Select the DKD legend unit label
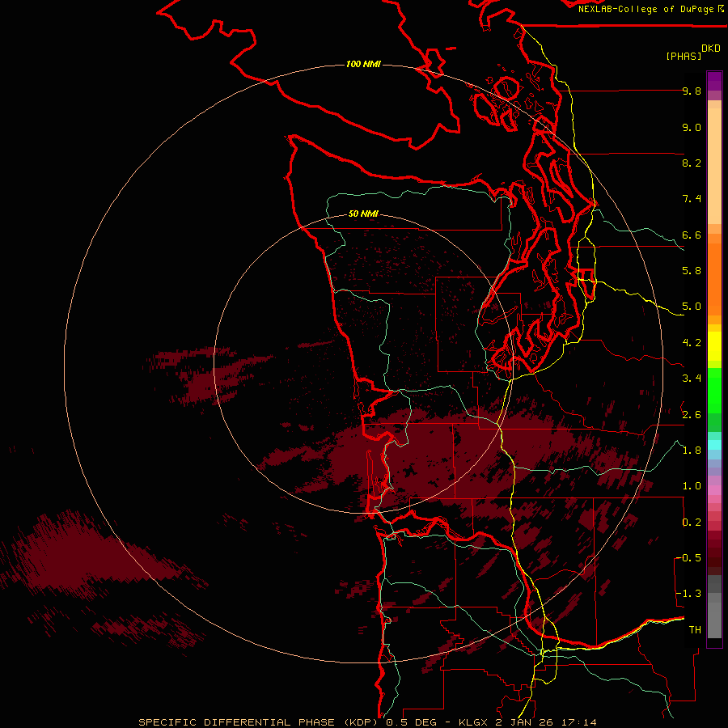Viewport: 728px width, 728px height. coord(711,49)
